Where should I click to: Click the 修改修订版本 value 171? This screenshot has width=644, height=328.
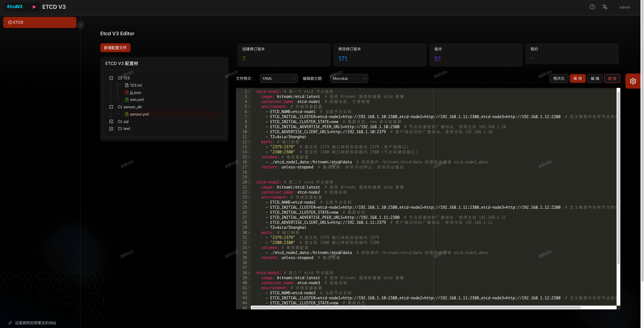[x=343, y=59]
